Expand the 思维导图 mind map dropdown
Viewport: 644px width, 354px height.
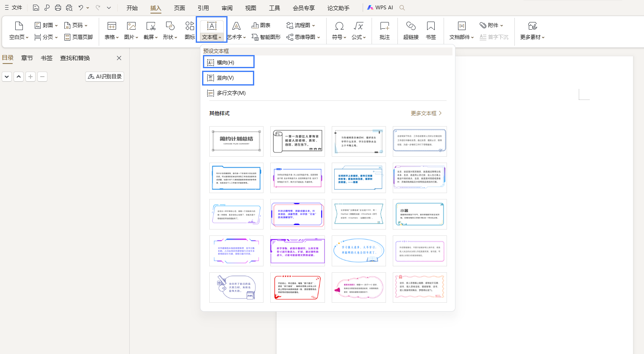coord(303,37)
